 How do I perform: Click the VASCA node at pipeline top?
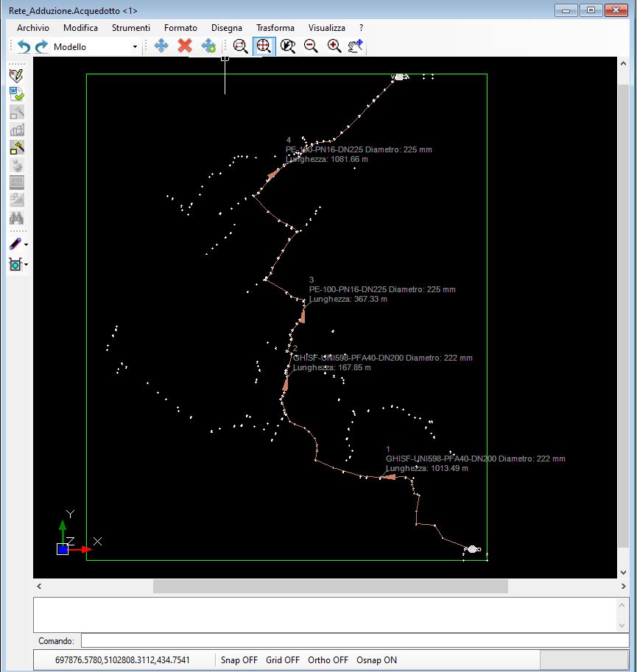[x=401, y=77]
